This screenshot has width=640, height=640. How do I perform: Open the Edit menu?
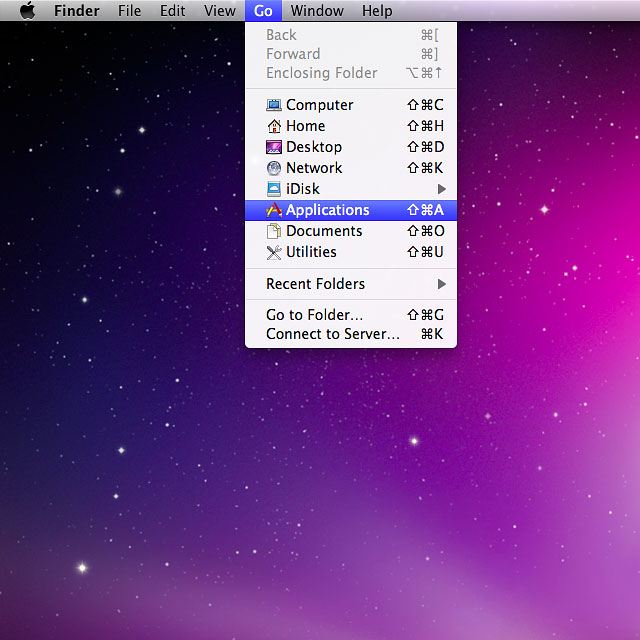pos(172,11)
